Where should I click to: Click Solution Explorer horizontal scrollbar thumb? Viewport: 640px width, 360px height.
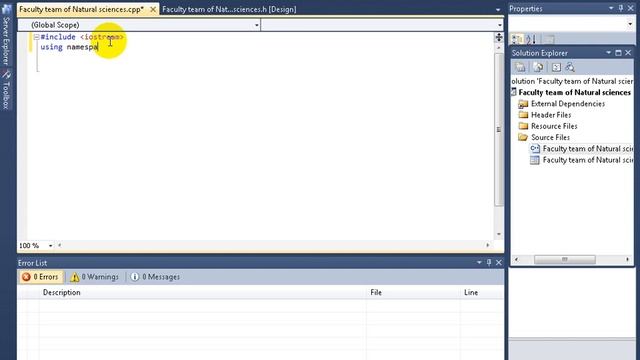565,260
